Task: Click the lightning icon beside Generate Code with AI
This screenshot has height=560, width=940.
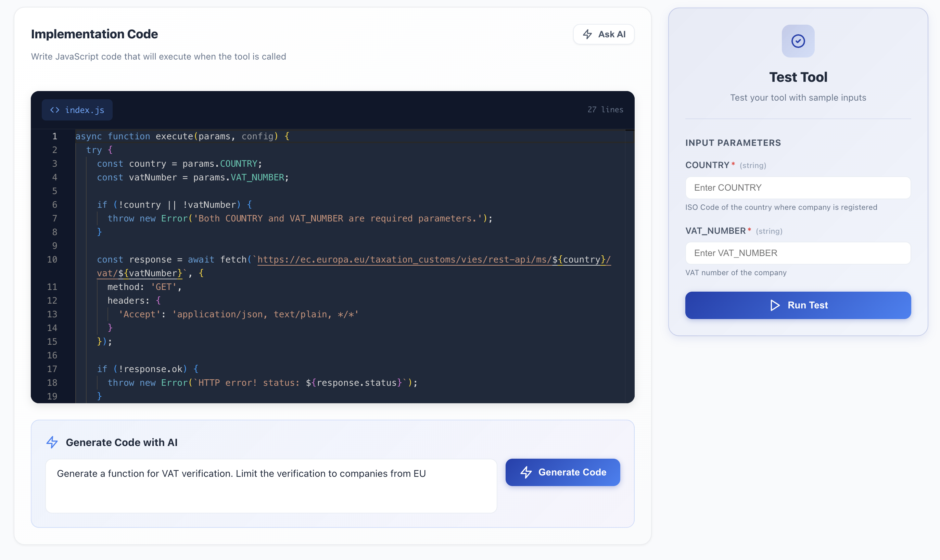Action: [x=52, y=442]
